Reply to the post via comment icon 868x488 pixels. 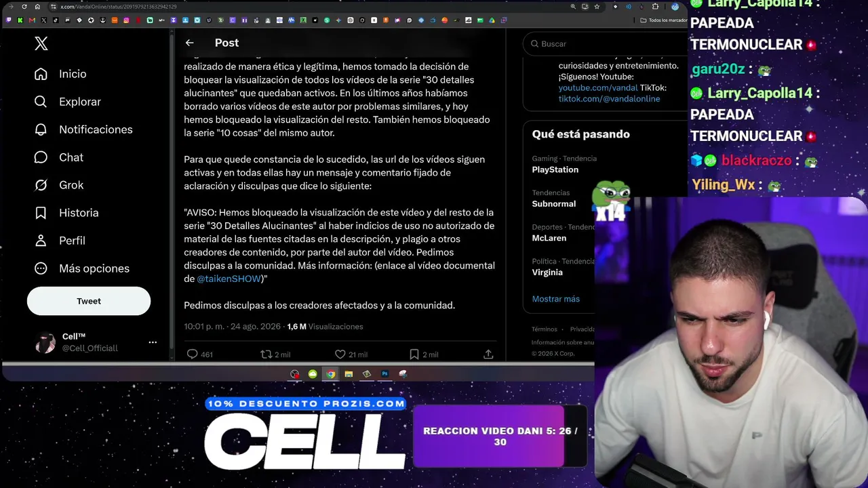click(x=192, y=354)
